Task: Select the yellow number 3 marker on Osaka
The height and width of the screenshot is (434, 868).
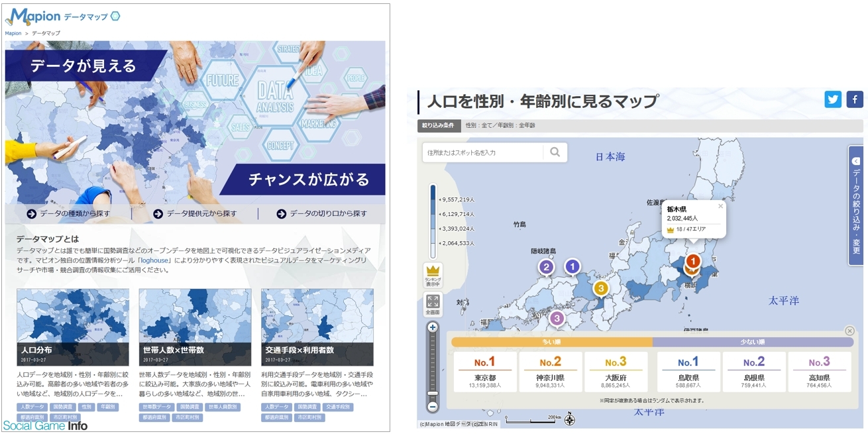Action: coord(601,288)
